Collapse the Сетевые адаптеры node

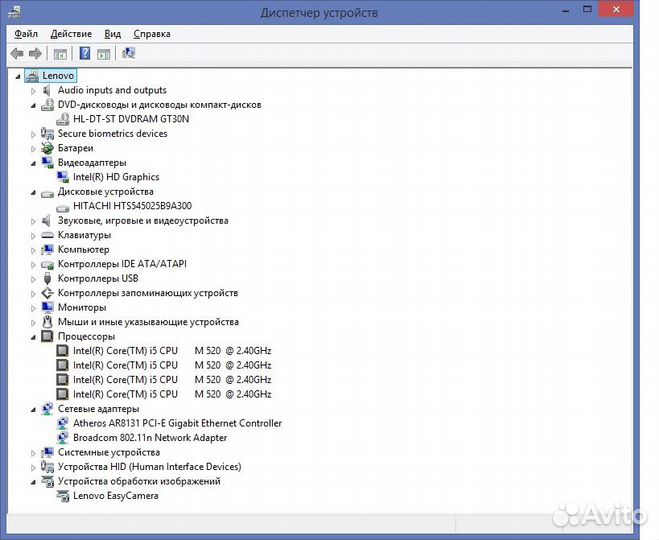tap(33, 409)
